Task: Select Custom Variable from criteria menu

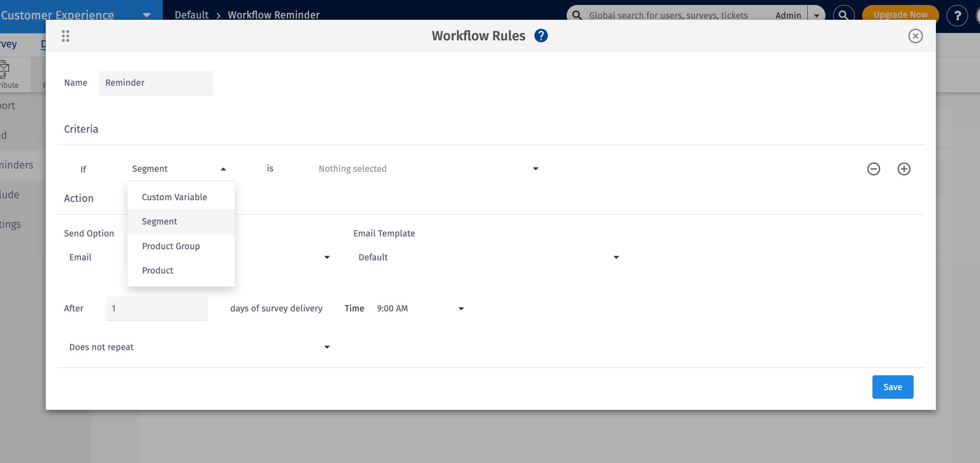Action: 174,197
